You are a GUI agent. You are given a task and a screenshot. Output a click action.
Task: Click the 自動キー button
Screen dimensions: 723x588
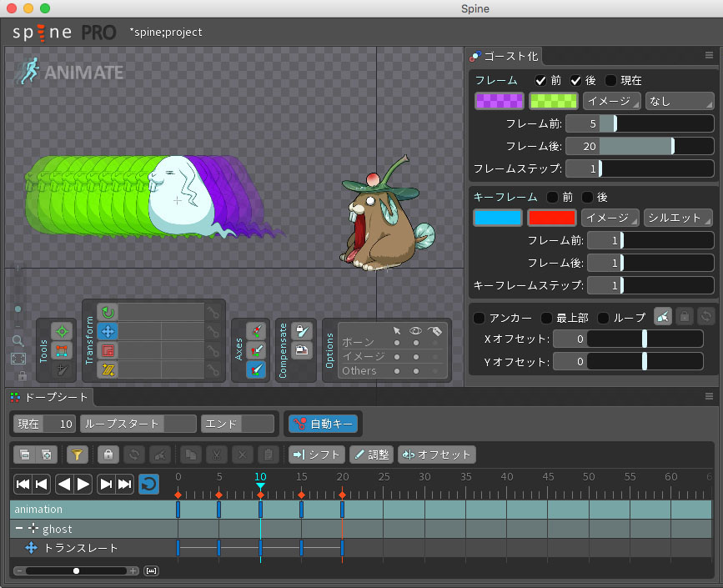point(323,424)
